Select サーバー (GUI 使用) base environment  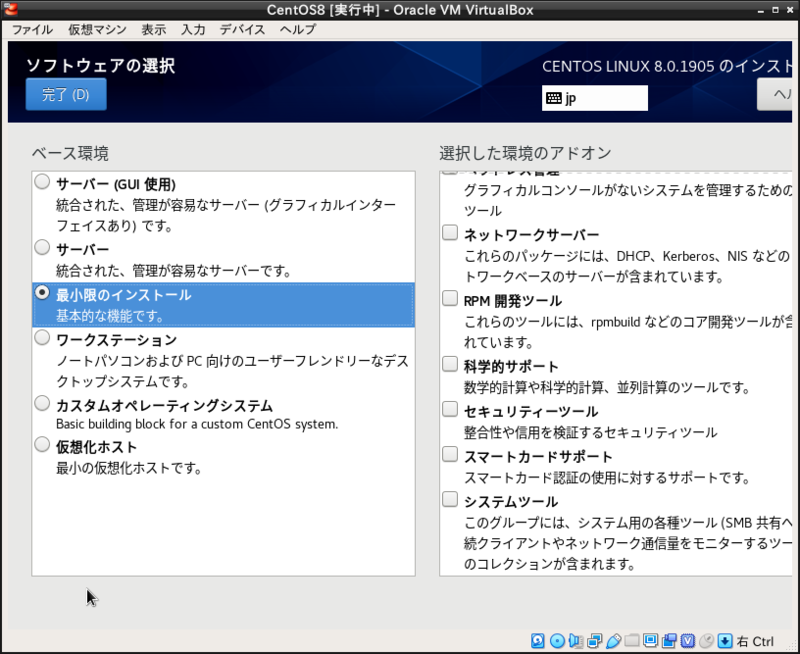pyautogui.click(x=42, y=182)
